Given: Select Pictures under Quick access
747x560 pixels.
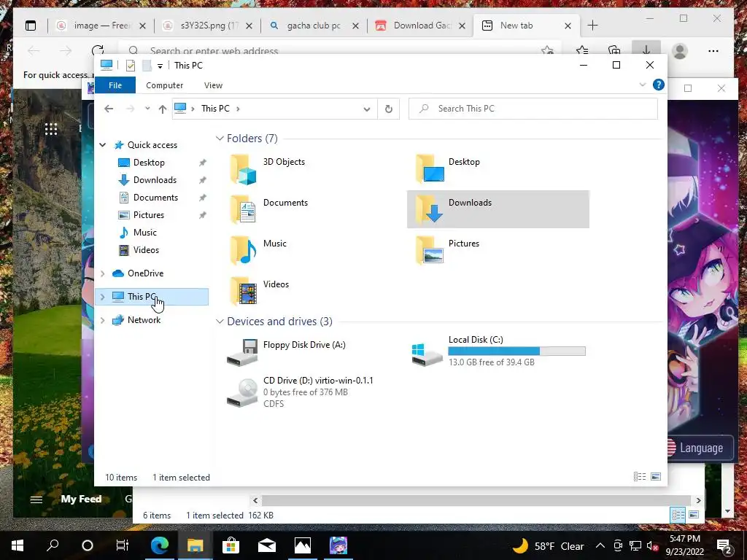Looking at the screenshot, I should click(149, 215).
